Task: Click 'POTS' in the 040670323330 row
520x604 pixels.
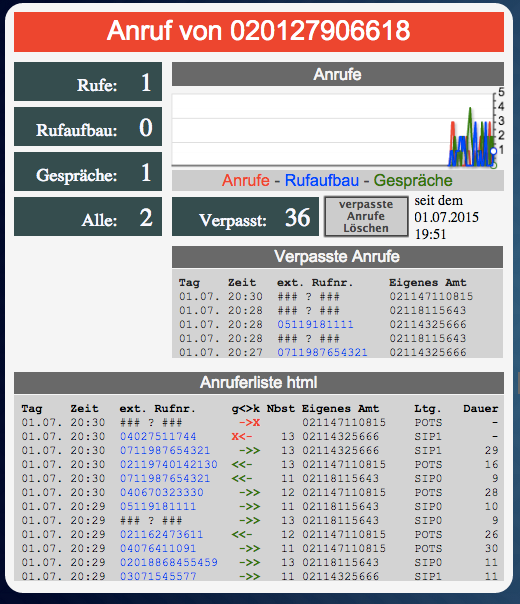Action: (428, 492)
